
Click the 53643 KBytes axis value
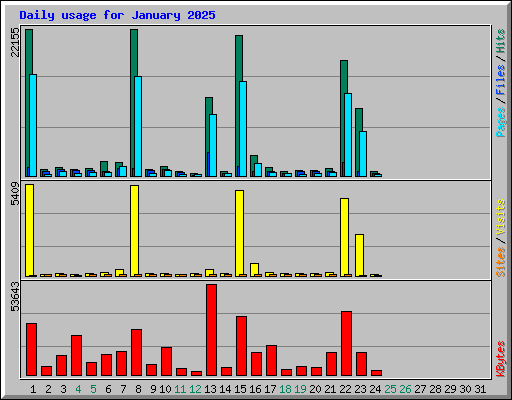point(15,296)
